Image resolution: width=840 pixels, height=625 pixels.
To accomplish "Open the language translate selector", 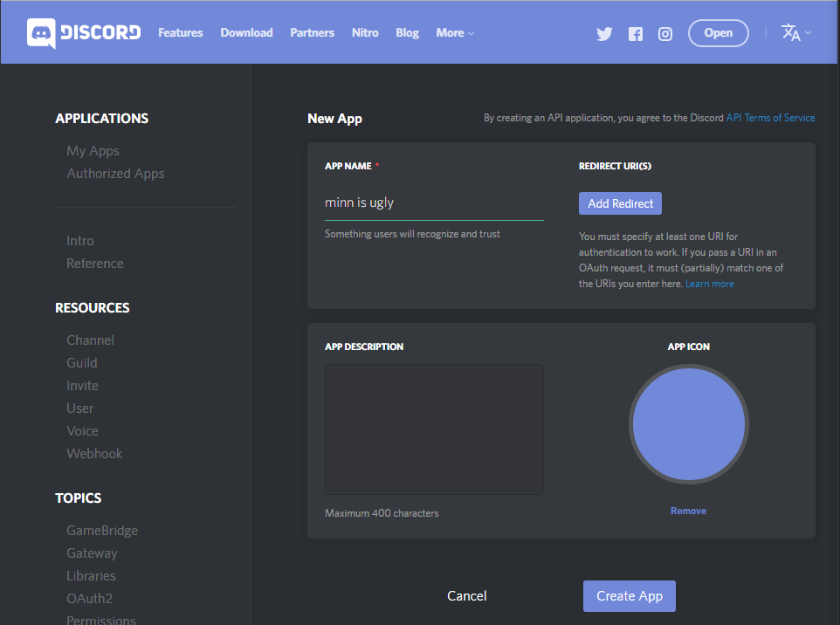I will pos(796,33).
